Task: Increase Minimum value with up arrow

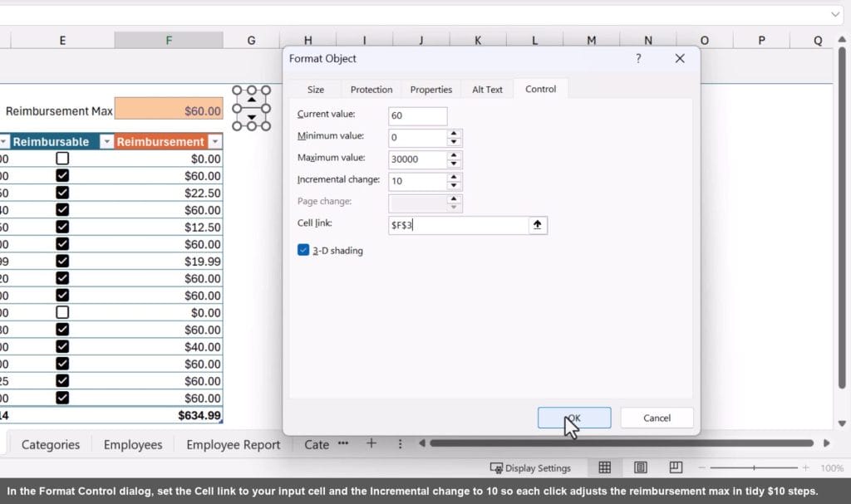Action: (454, 134)
